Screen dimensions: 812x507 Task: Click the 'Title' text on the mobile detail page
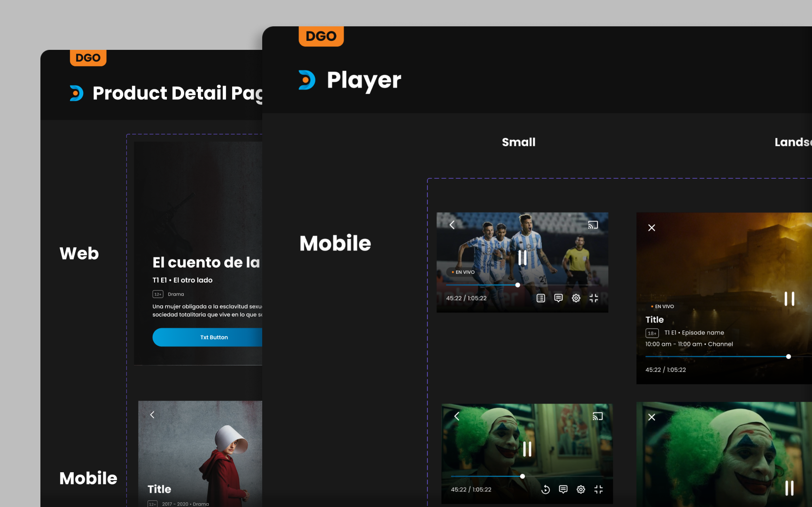click(x=159, y=489)
